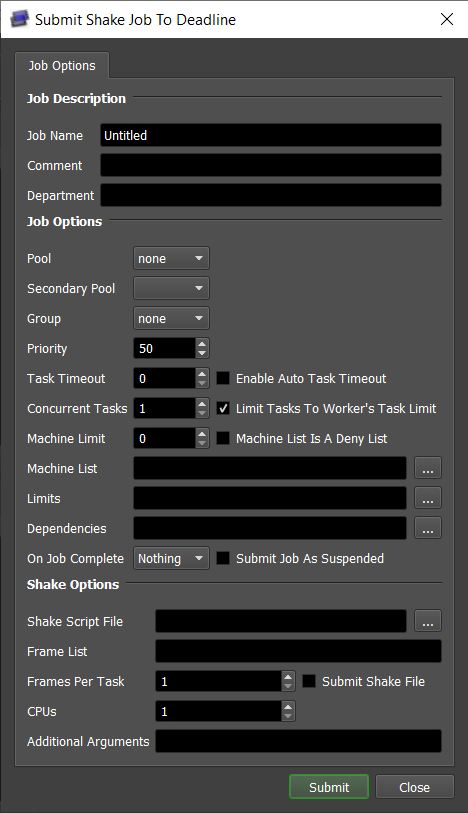
Task: Browse for Shake Script File
Action: pyautogui.click(x=428, y=621)
